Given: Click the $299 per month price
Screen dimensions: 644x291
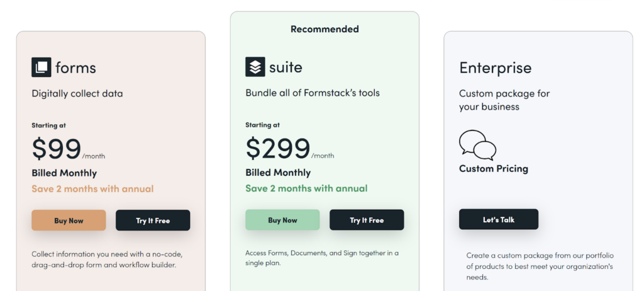Looking at the screenshot, I should (290, 149).
